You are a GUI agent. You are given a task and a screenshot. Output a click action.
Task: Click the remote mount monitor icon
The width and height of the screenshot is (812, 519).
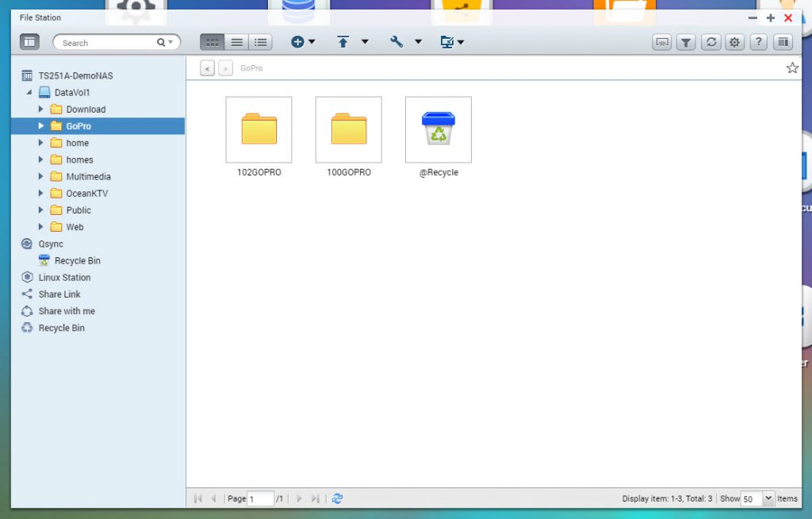click(447, 42)
